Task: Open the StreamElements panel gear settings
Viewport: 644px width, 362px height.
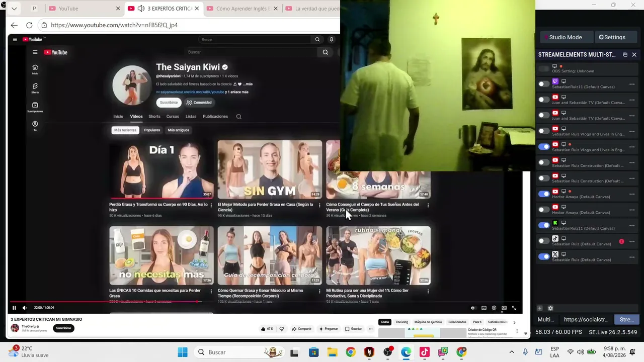Action: point(550,308)
